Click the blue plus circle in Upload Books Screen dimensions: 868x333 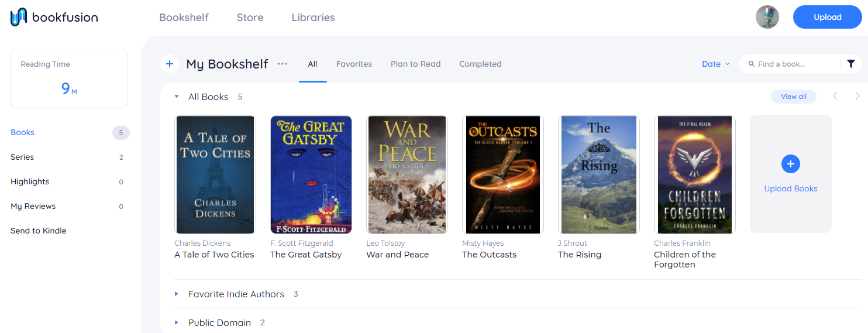791,164
